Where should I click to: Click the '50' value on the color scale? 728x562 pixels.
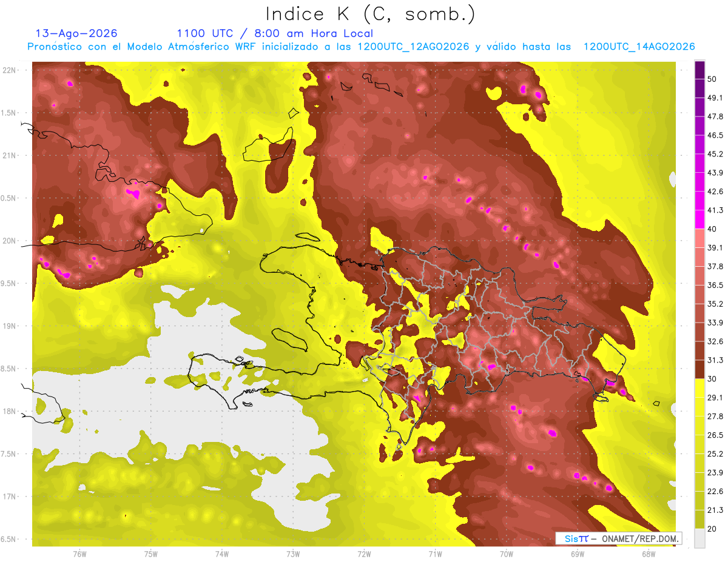tap(712, 79)
